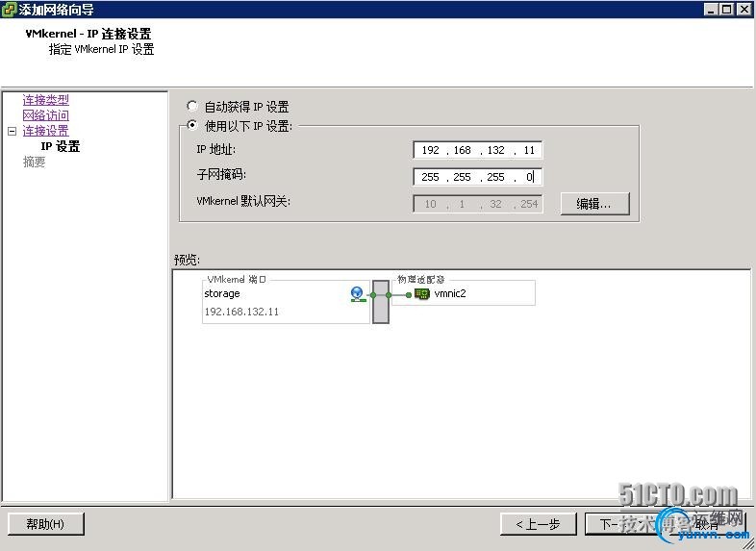Select the automatic IP settings radio button

192,106
